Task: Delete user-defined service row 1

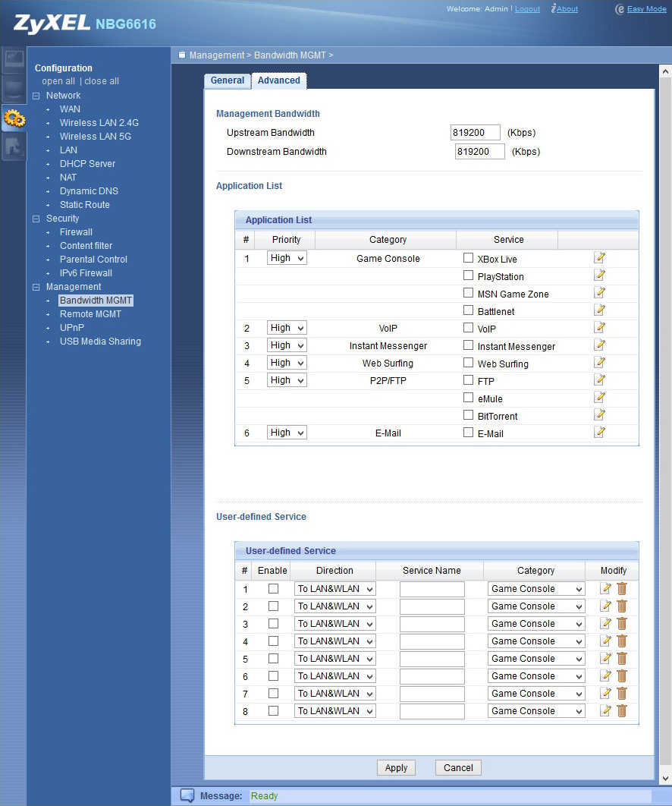Action: pyautogui.click(x=622, y=589)
